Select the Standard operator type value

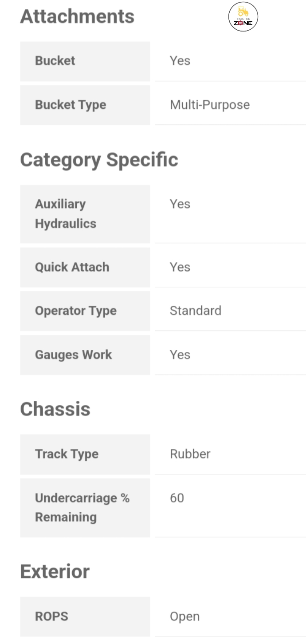[195, 311]
